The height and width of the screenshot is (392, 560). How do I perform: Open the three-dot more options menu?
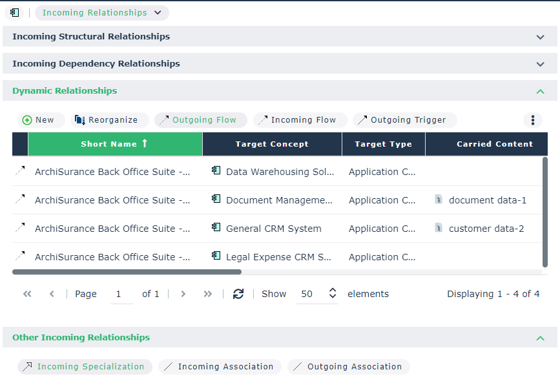[532, 120]
